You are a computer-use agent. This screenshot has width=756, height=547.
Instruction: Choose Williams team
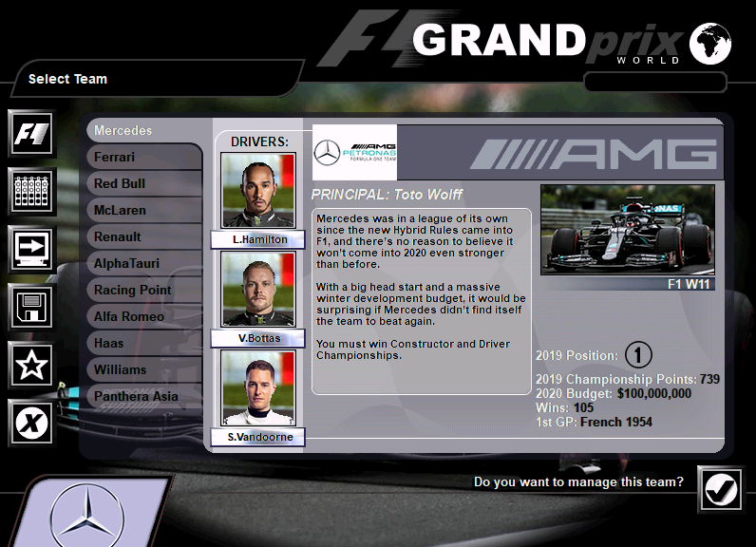[x=144, y=369]
